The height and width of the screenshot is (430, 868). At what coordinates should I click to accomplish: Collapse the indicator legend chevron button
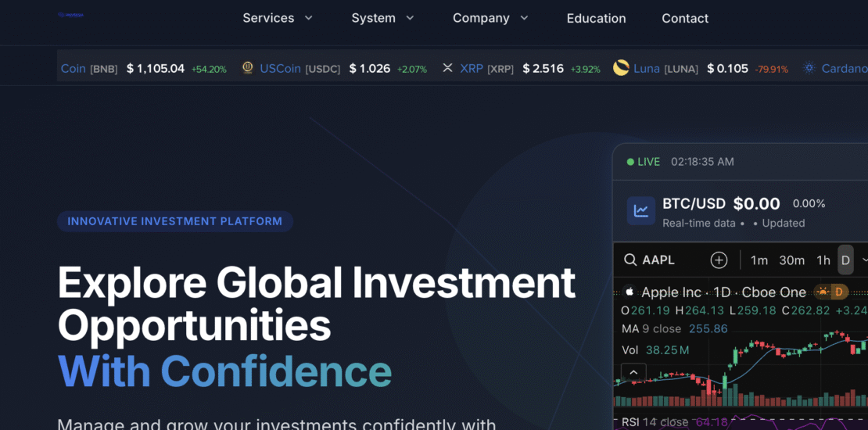point(634,372)
